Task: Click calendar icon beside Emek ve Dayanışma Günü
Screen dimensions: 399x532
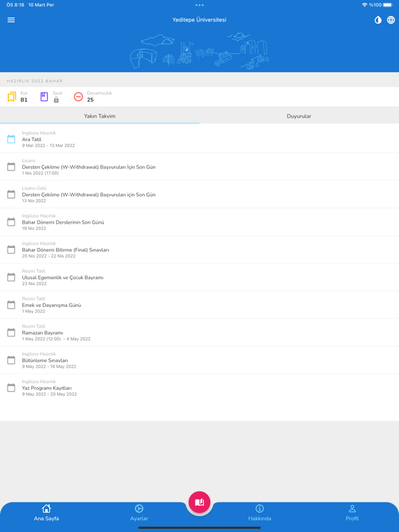Action: click(x=11, y=305)
